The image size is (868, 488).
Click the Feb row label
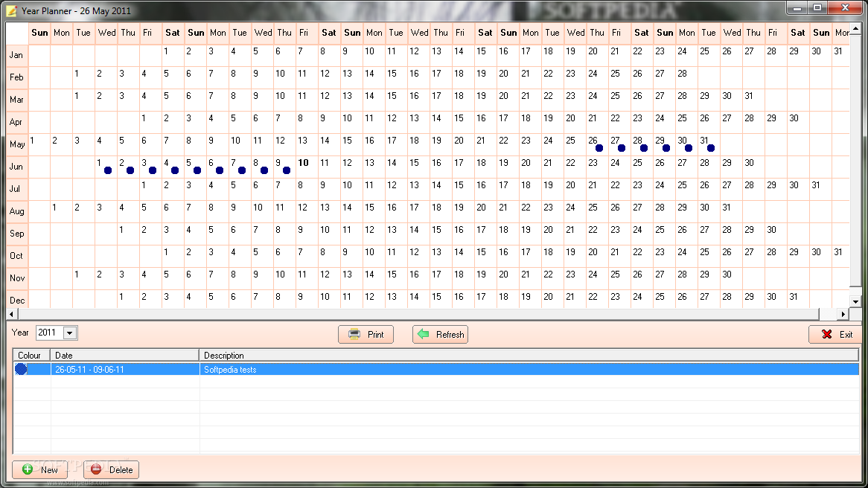pos(16,77)
